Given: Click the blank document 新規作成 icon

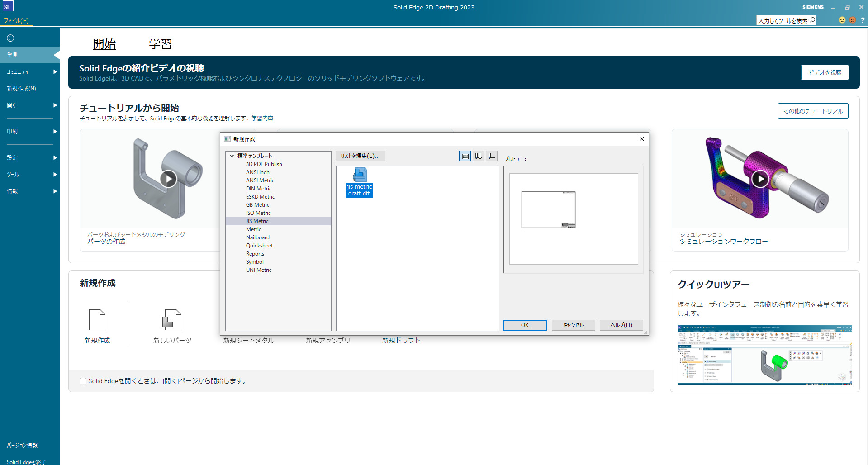Looking at the screenshot, I should pos(97,320).
